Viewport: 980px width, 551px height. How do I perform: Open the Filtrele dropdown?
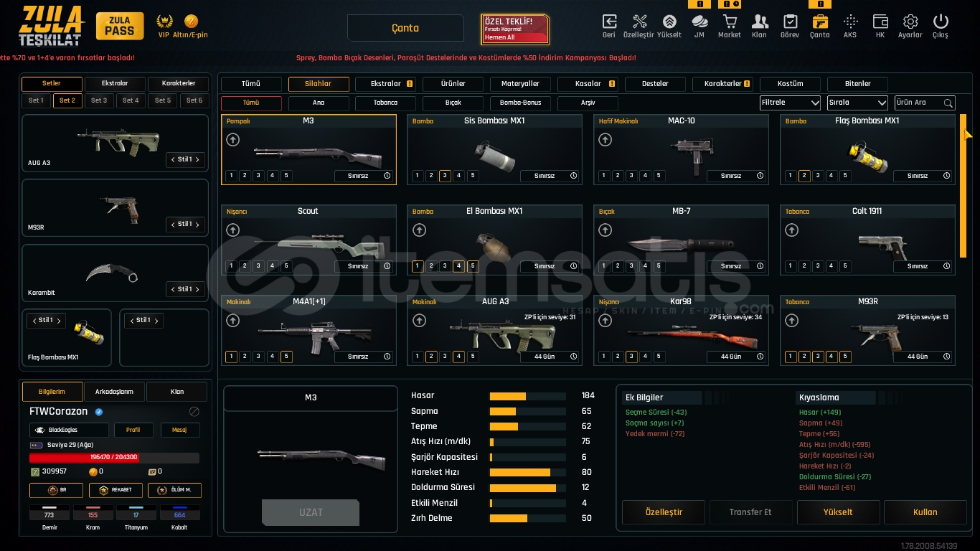pyautogui.click(x=790, y=103)
